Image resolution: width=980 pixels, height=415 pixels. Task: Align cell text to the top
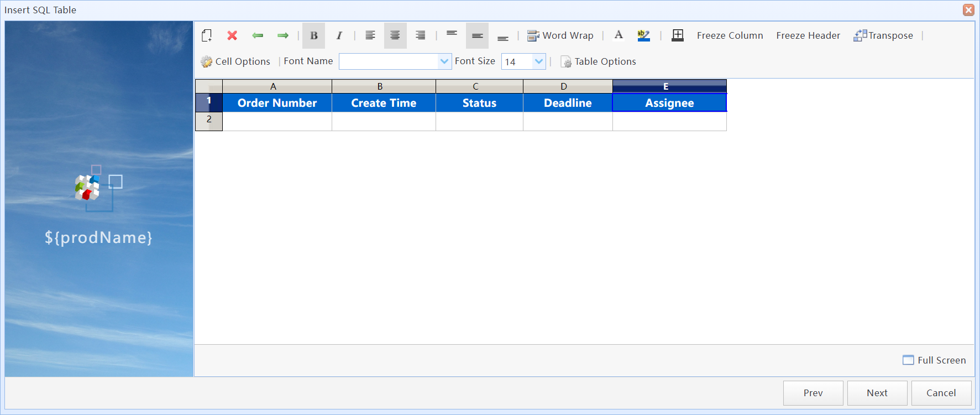click(452, 34)
